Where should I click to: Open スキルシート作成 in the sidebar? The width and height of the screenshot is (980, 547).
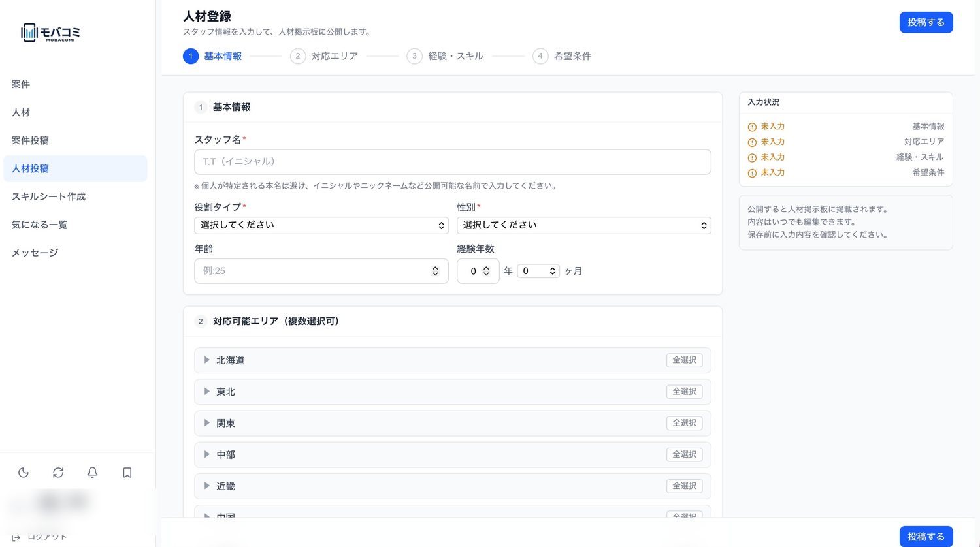point(75,196)
